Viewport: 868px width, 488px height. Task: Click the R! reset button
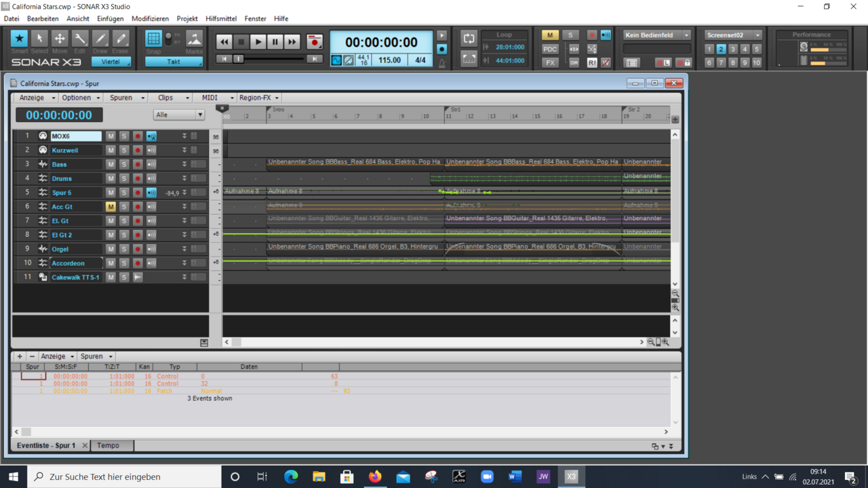[591, 62]
